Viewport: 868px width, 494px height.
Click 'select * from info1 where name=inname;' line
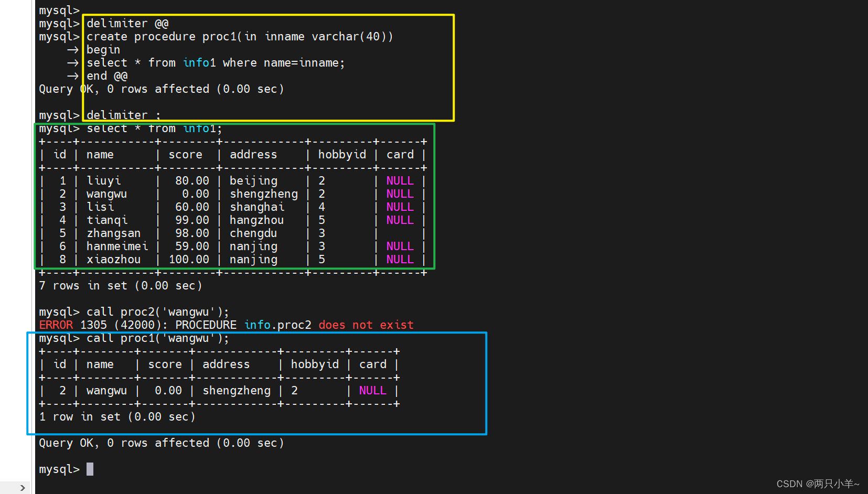coord(216,63)
